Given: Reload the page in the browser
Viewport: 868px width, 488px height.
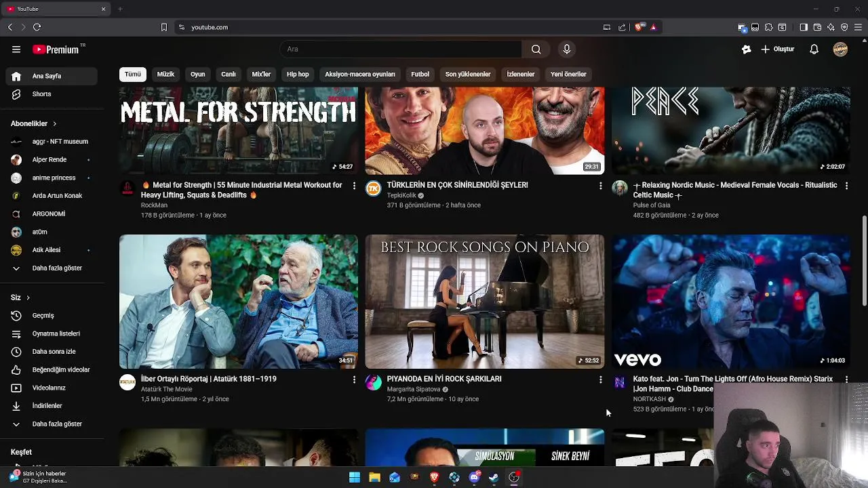Looking at the screenshot, I should click(37, 27).
